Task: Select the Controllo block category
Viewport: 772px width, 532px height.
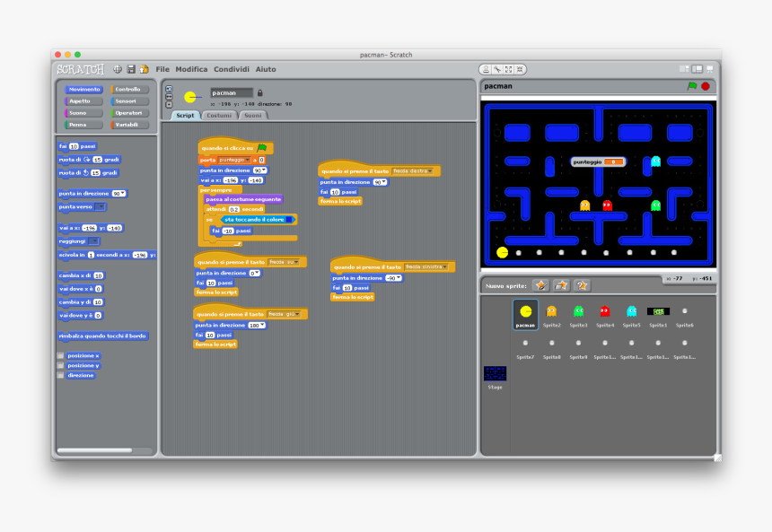Action: point(129,90)
